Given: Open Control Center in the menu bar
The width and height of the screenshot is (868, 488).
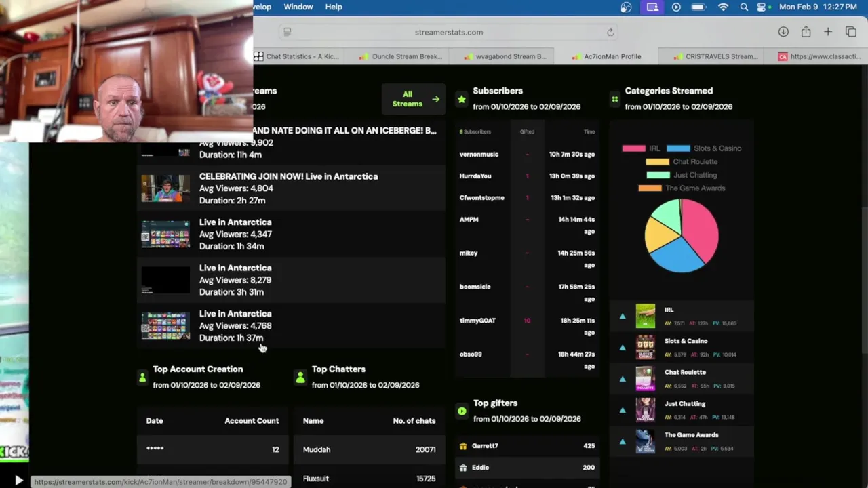Looking at the screenshot, I should click(x=763, y=7).
